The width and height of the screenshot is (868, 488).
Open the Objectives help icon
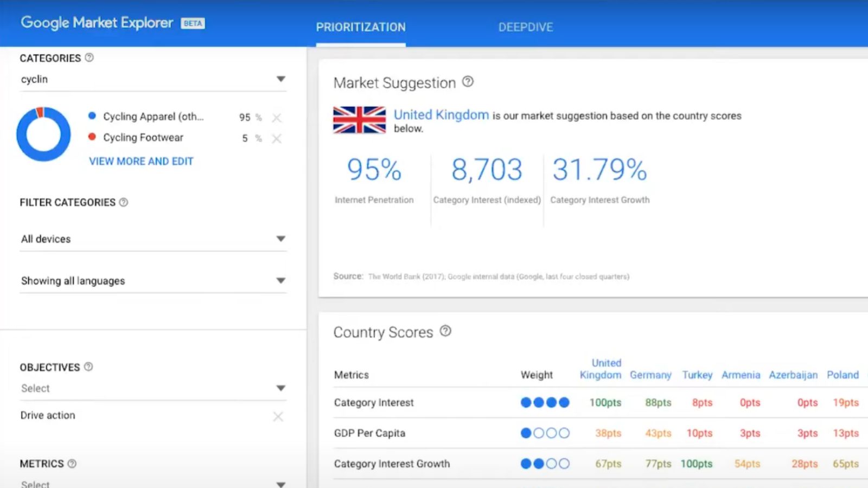click(x=88, y=367)
